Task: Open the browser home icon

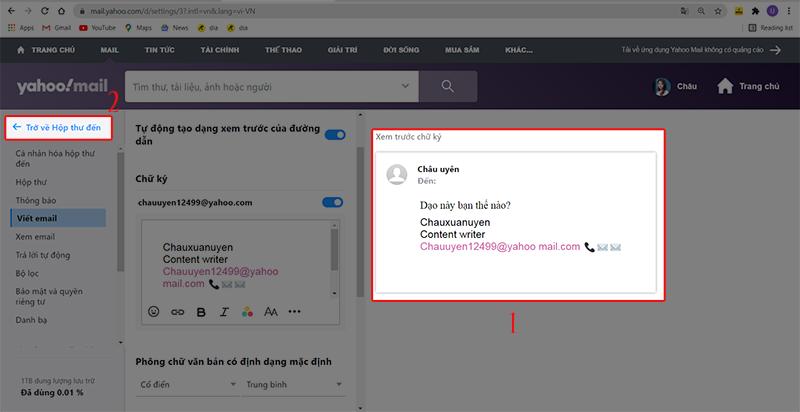Action: click(x=61, y=11)
